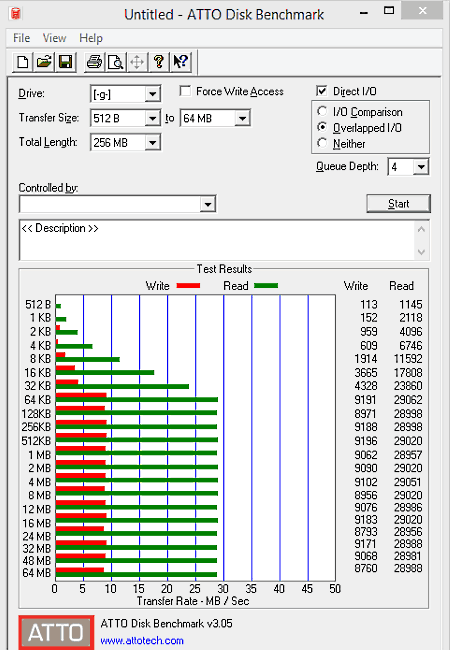Minimize the ATTO Disk Benchmark window
Screen dimensions: 450x650
(x=364, y=12)
